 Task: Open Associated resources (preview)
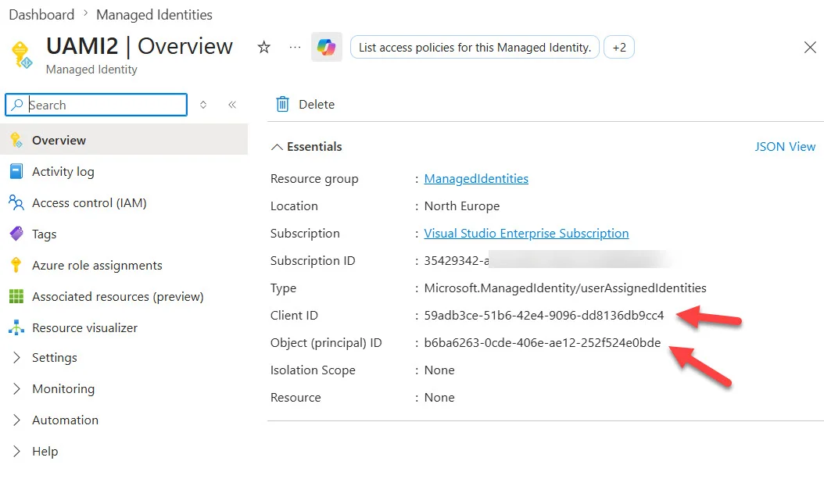pos(118,297)
